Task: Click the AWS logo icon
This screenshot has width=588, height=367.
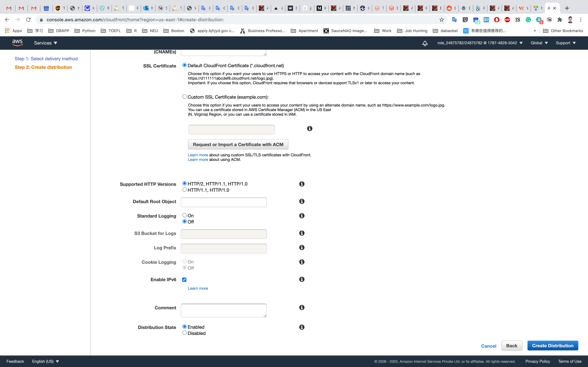Action: point(17,43)
